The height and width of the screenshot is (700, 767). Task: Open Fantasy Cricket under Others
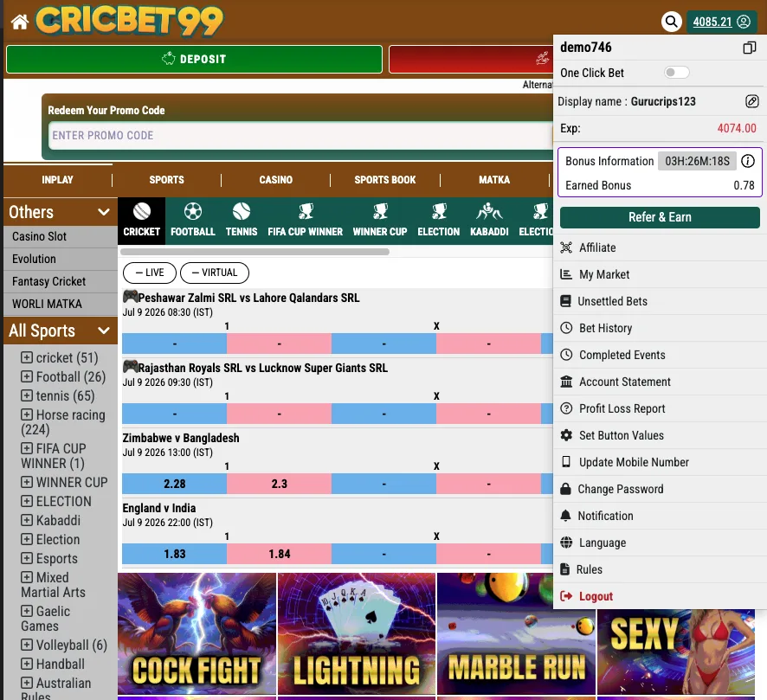pyautogui.click(x=61, y=281)
